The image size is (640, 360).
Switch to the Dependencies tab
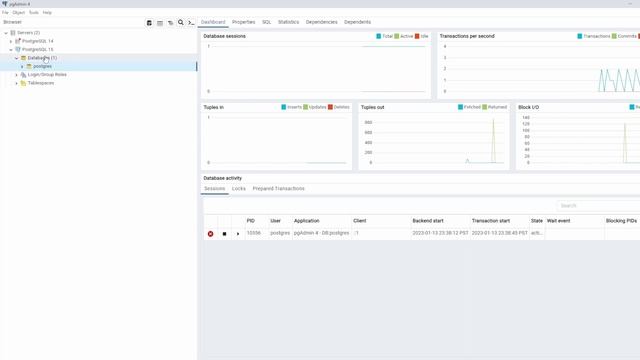click(322, 22)
